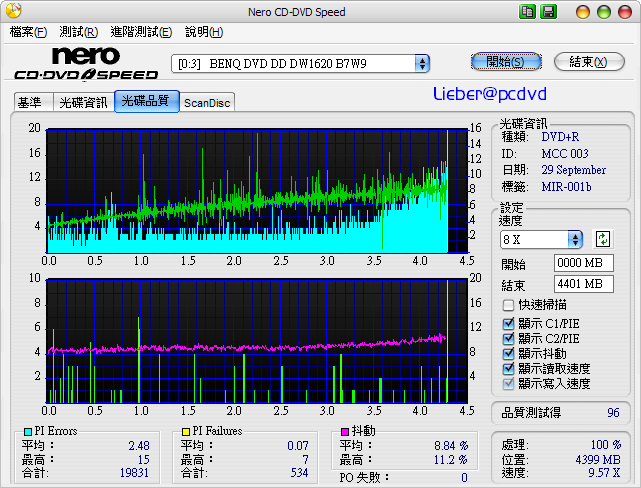Image resolution: width=641 pixels, height=488 pixels.
Task: Uncheck the 顯示讀取速度 checkbox
Action: click(x=509, y=369)
